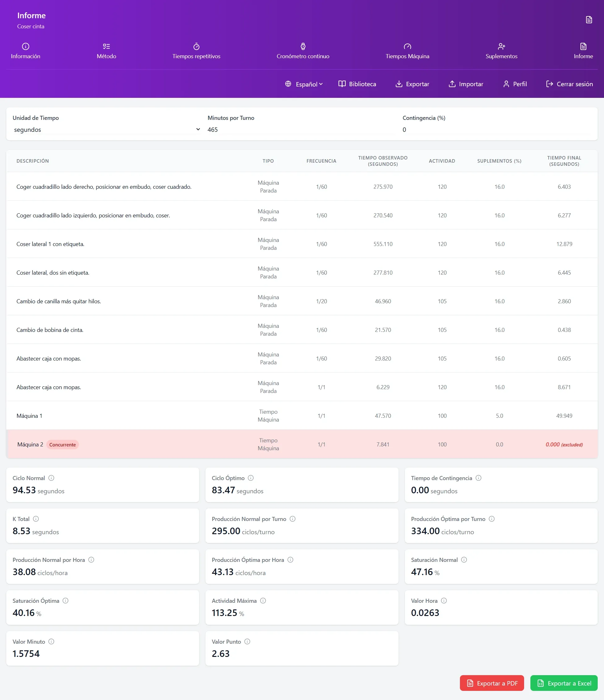Open the Biblioteca menu item
Screen dimensions: 604x700
[357, 84]
